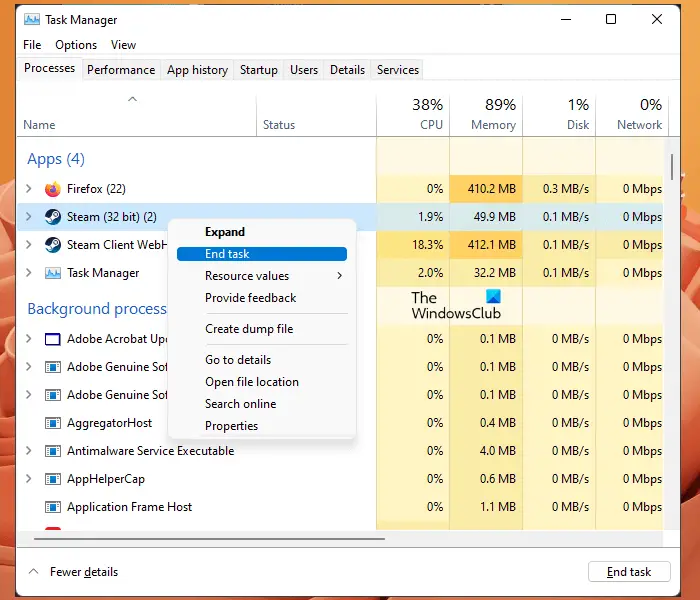The image size is (700, 600).
Task: Select the AggregatorHost process name
Action: tap(109, 423)
